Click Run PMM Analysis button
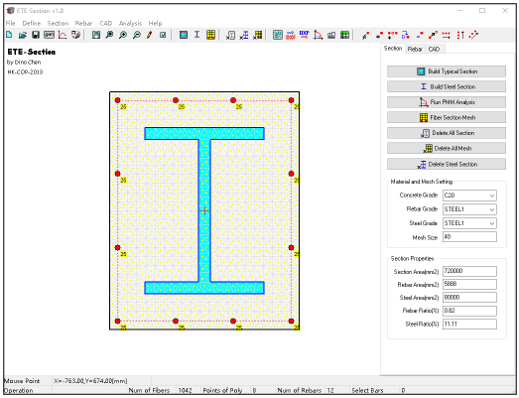The width and height of the screenshot is (519, 398). [x=446, y=102]
